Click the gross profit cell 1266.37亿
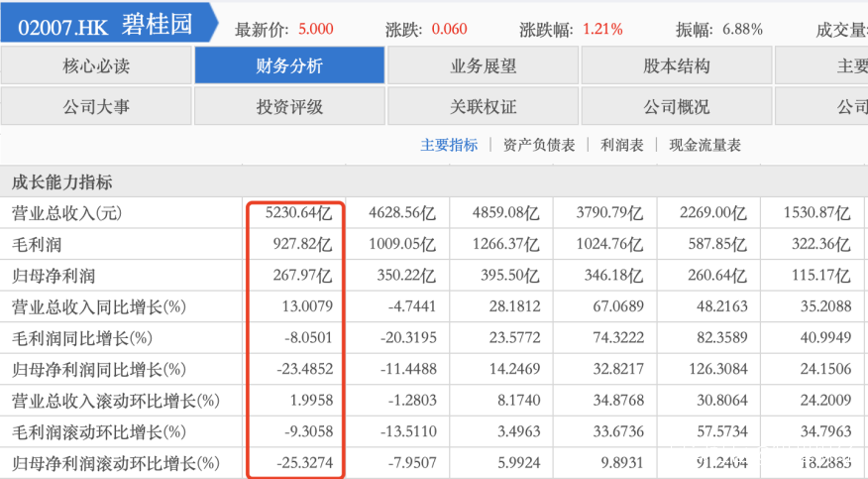Screen dimensions: 868x479 506,244
